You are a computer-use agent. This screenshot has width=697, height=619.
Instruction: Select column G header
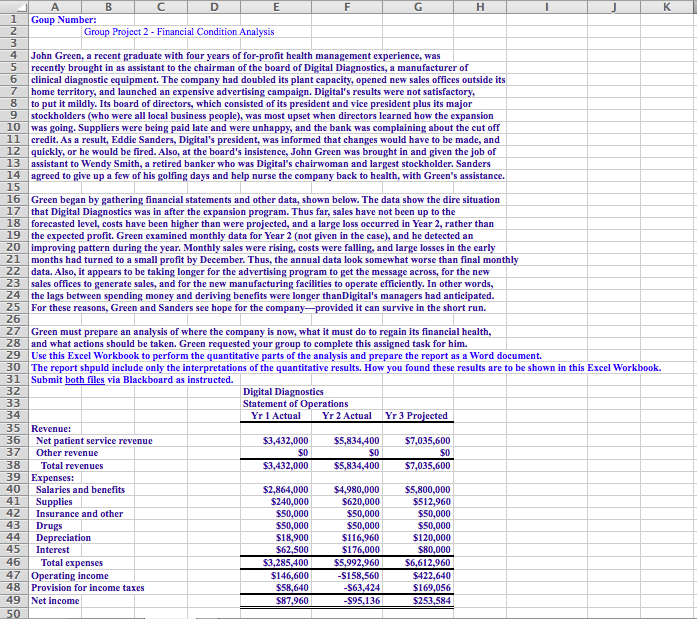pos(418,7)
